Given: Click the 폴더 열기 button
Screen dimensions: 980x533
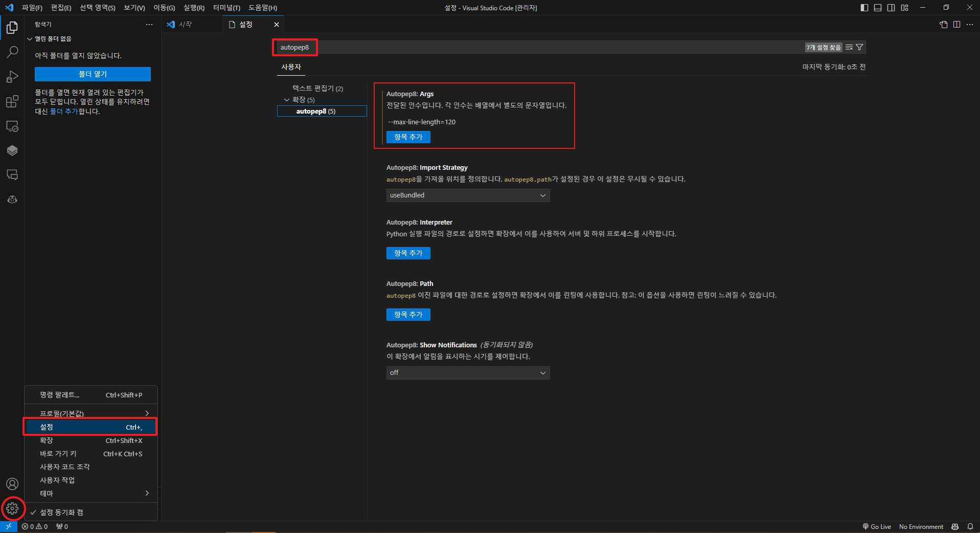Looking at the screenshot, I should click(93, 74).
